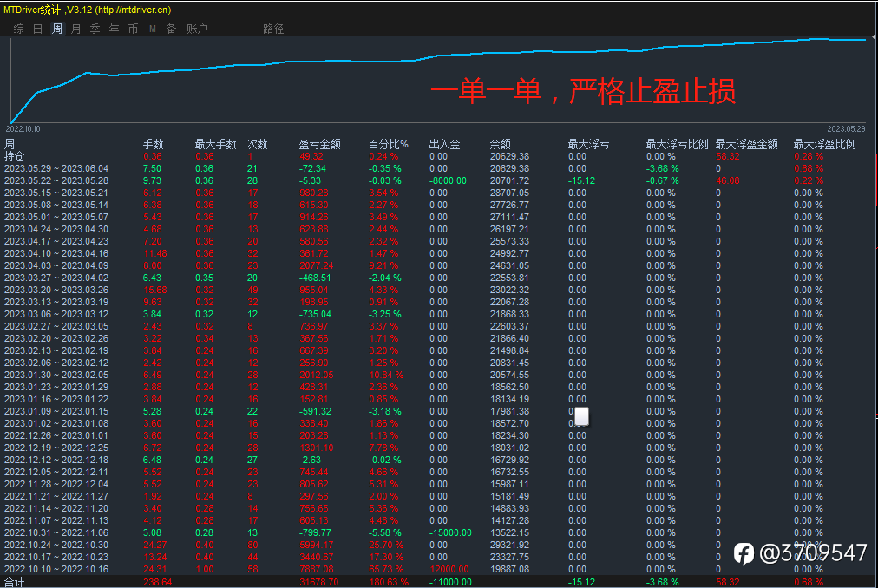Select week row 2023.01.30 ~ 2023.02.05
The image size is (878, 588).
click(439, 375)
